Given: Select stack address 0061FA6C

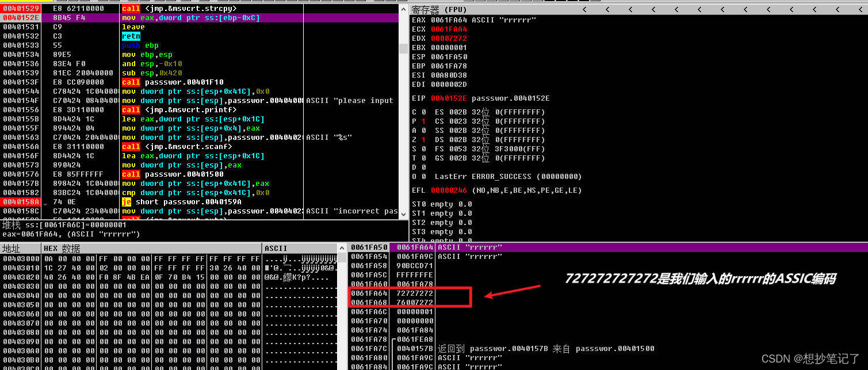Looking at the screenshot, I should point(369,312).
